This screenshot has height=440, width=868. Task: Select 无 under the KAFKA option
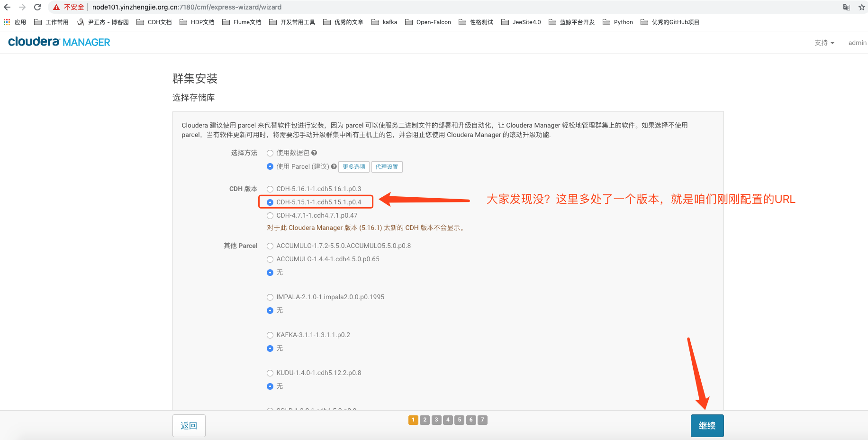[x=270, y=348]
